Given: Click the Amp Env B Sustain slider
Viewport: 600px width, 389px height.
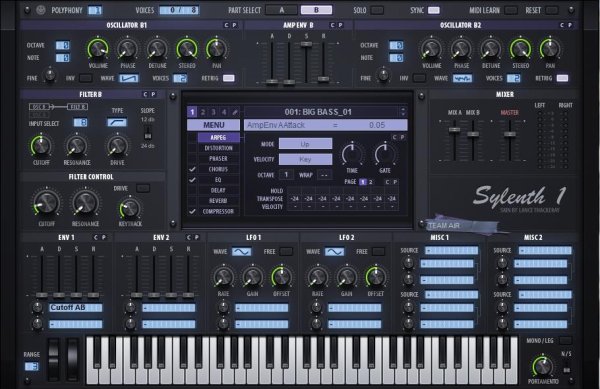Looking at the screenshot, I should coord(306,44).
